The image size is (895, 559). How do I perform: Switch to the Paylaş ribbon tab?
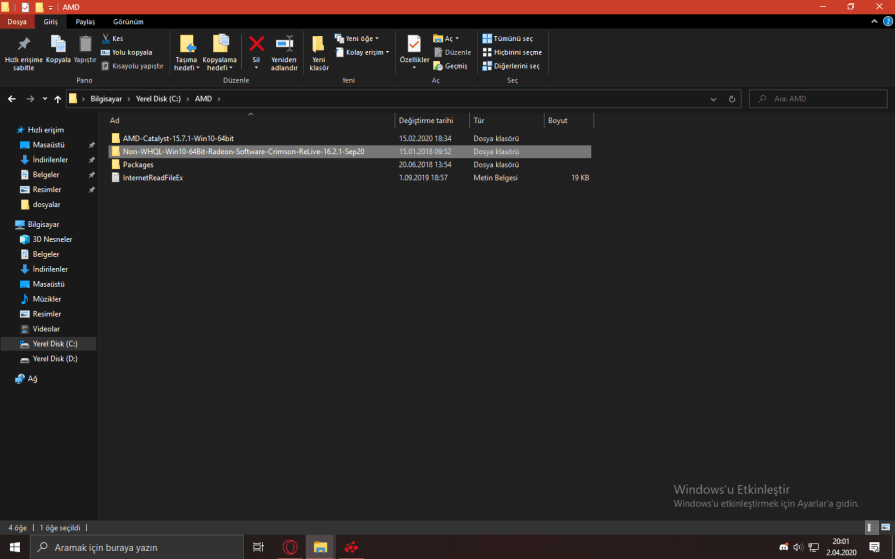[x=85, y=22]
